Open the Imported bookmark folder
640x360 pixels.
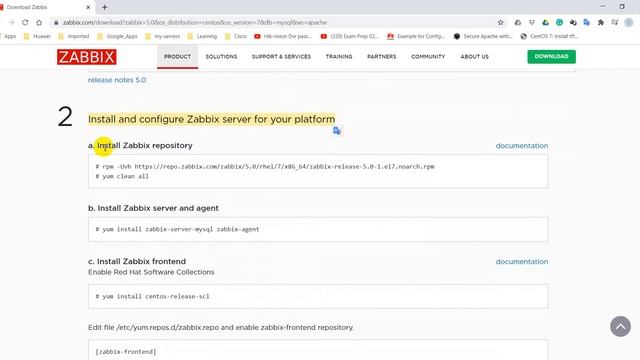(74, 36)
